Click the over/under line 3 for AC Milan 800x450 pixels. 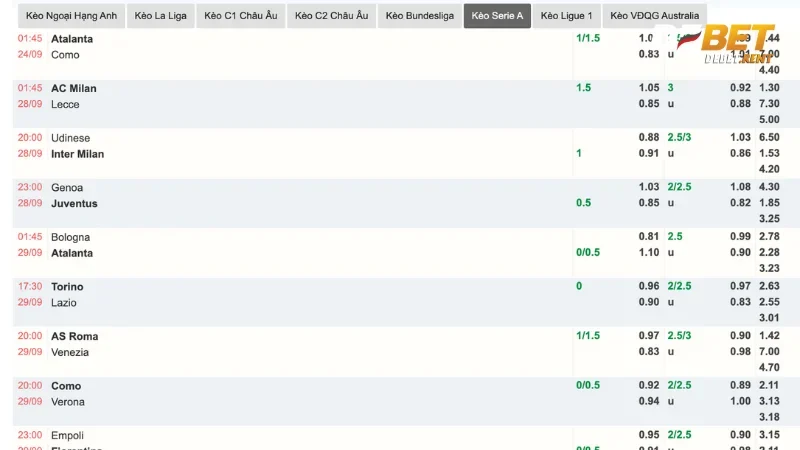tap(670, 87)
